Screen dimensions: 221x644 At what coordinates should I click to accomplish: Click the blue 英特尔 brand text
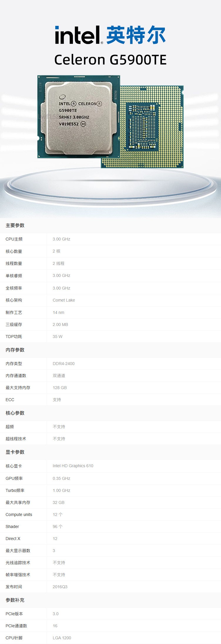pos(136,35)
